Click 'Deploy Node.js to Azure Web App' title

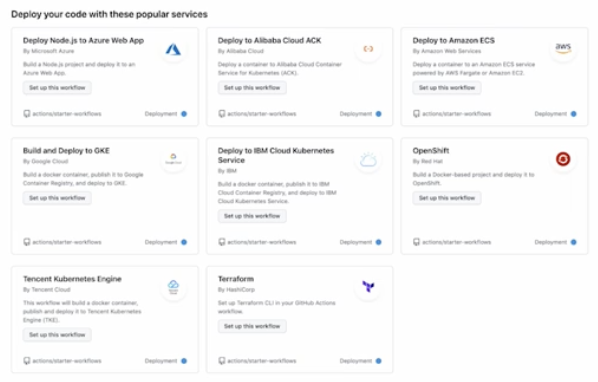[84, 40]
